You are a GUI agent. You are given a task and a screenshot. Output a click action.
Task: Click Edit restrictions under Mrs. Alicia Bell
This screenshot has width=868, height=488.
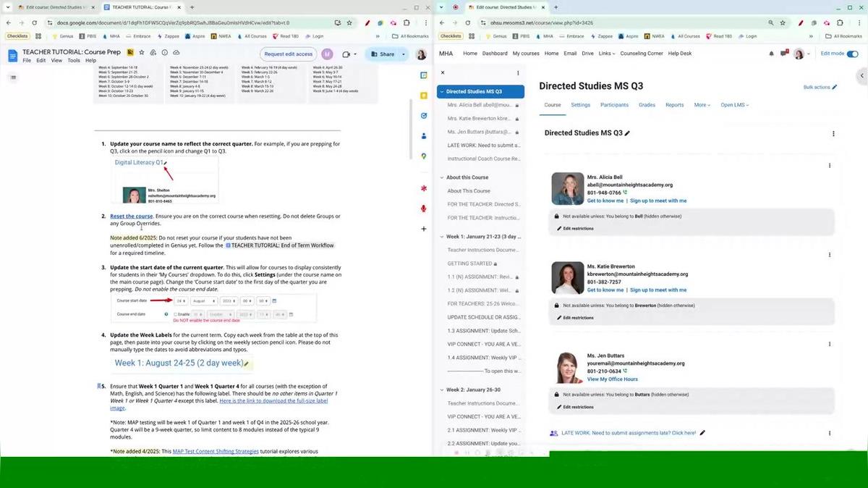tap(576, 229)
